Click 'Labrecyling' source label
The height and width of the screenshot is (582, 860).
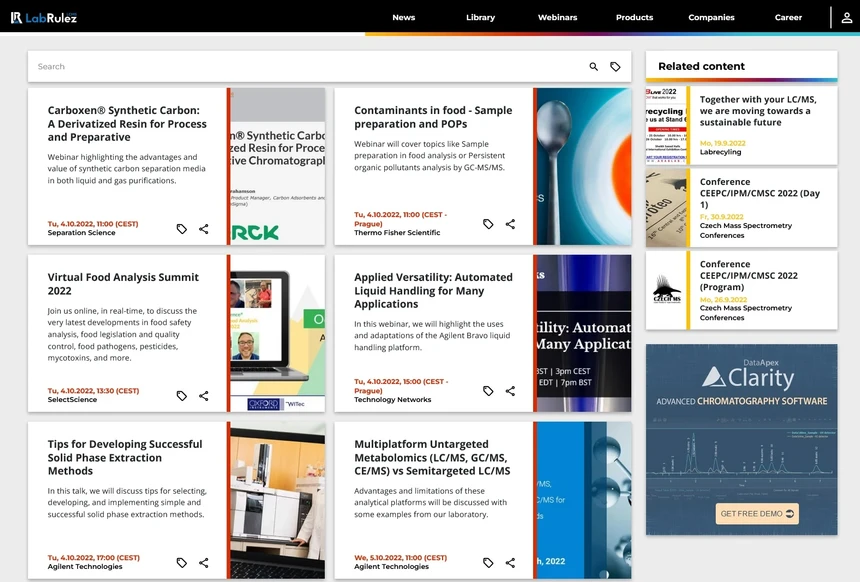(x=720, y=152)
